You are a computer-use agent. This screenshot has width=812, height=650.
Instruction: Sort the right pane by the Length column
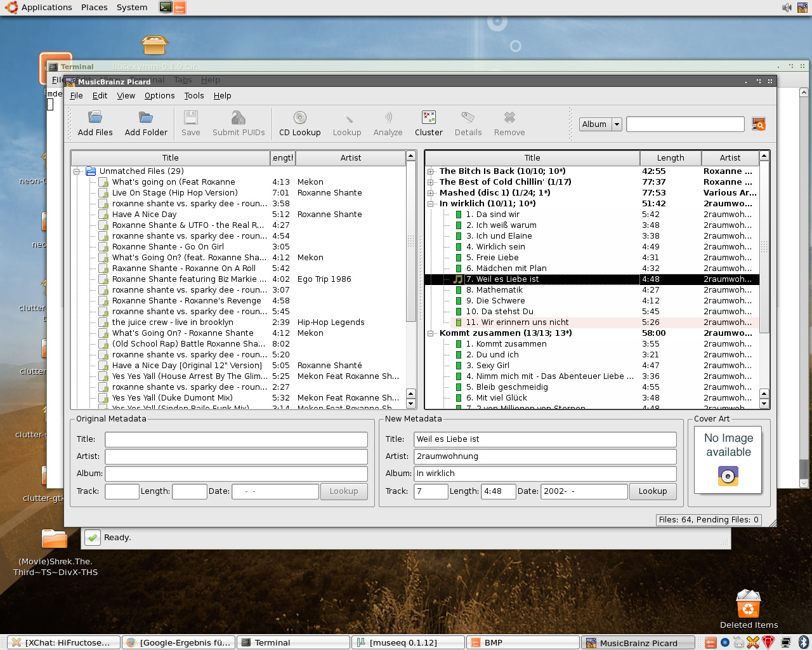[x=670, y=158]
